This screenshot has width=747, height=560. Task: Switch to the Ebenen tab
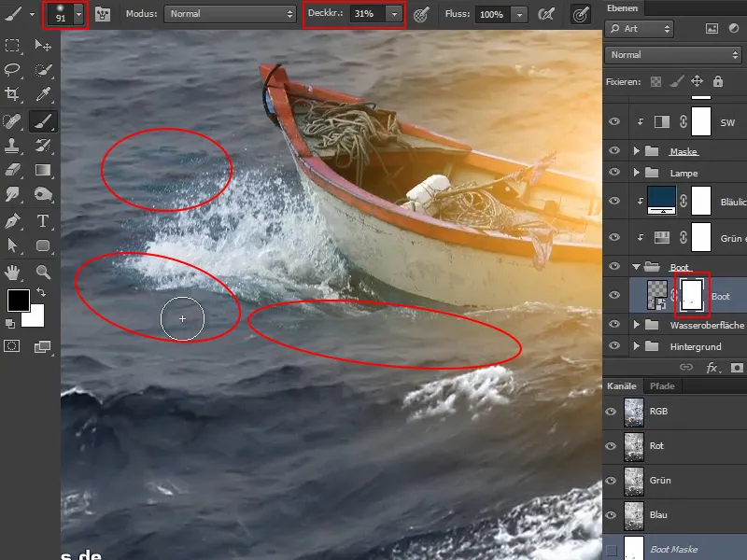[622, 8]
